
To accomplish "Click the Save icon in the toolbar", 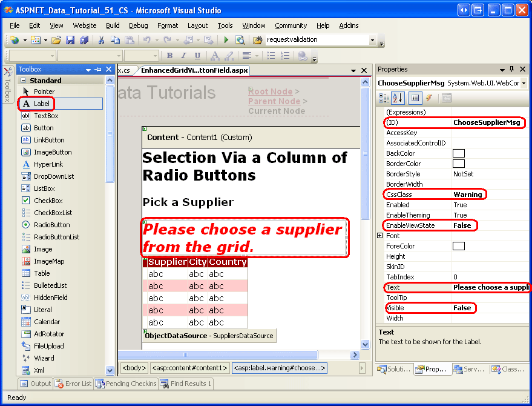I will click(x=70, y=40).
